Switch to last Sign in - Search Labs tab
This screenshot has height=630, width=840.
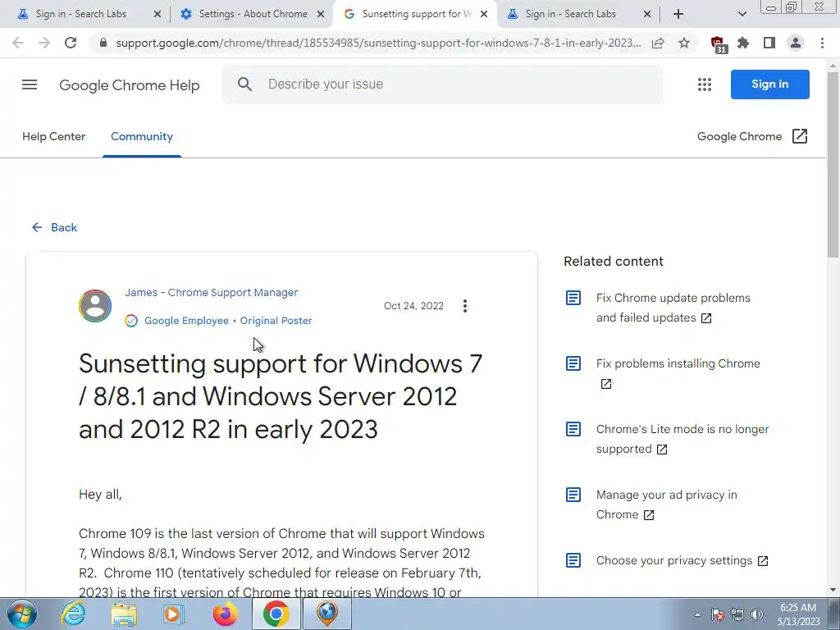571,14
